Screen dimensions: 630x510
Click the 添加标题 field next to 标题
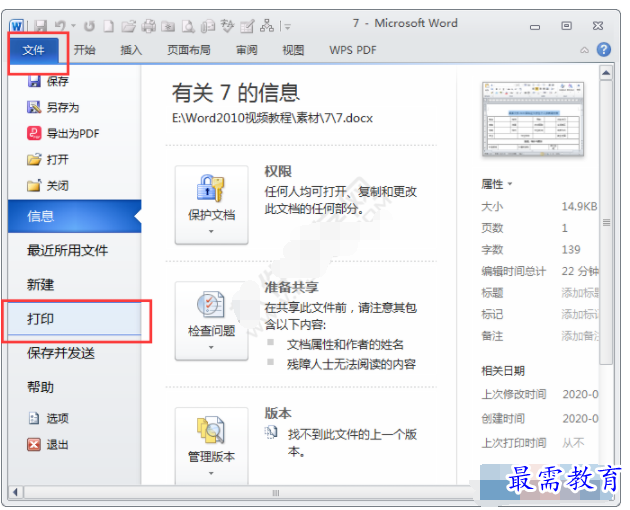[580, 293]
